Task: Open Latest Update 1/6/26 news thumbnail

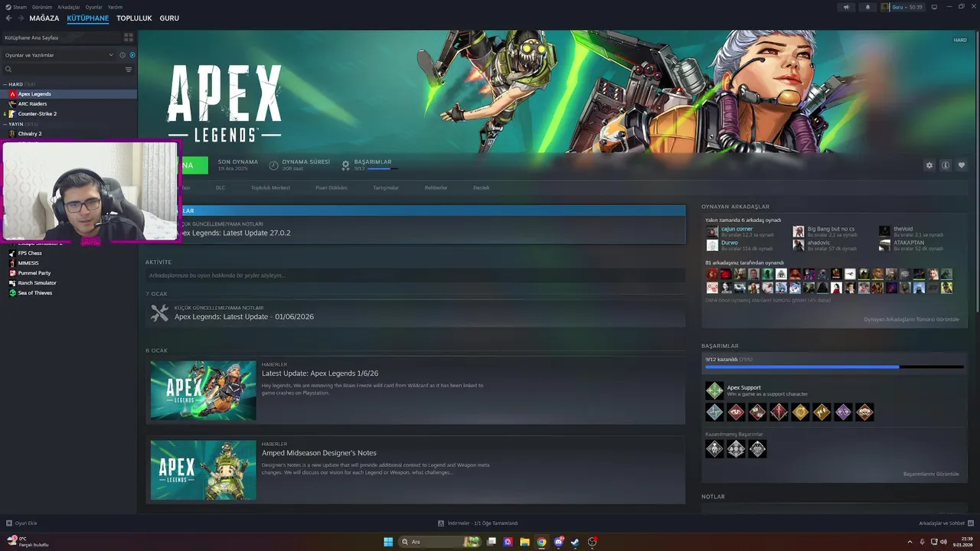Action: pos(203,390)
